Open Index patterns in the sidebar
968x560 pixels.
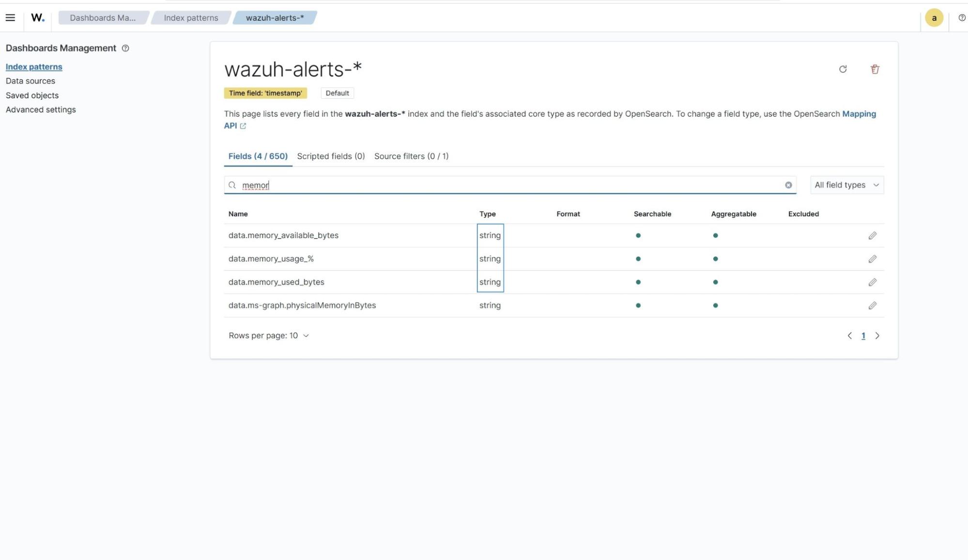[x=34, y=67]
